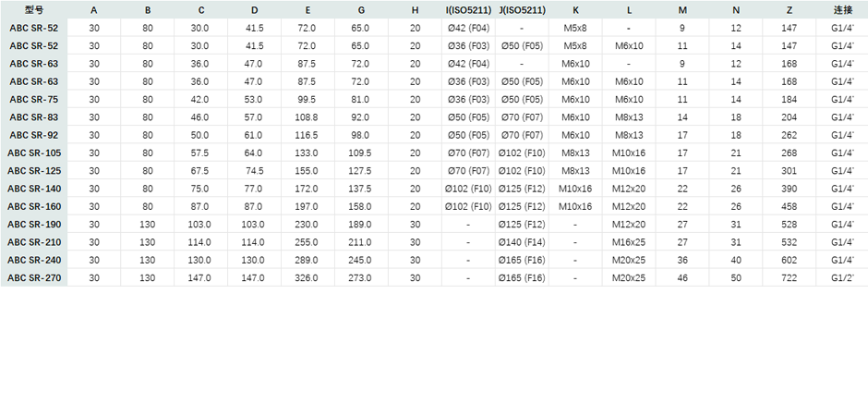Click the 273.0 value in column G
868x416 pixels.
coord(360,277)
